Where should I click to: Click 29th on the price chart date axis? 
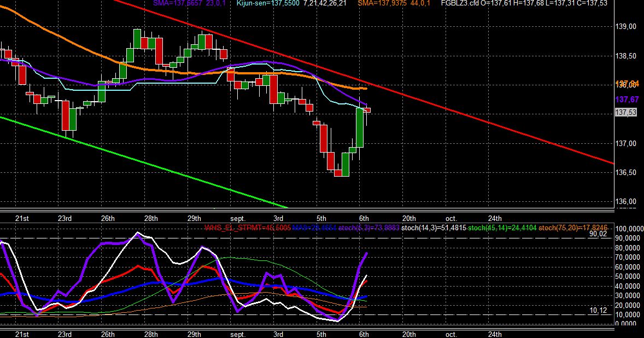pyautogui.click(x=194, y=218)
